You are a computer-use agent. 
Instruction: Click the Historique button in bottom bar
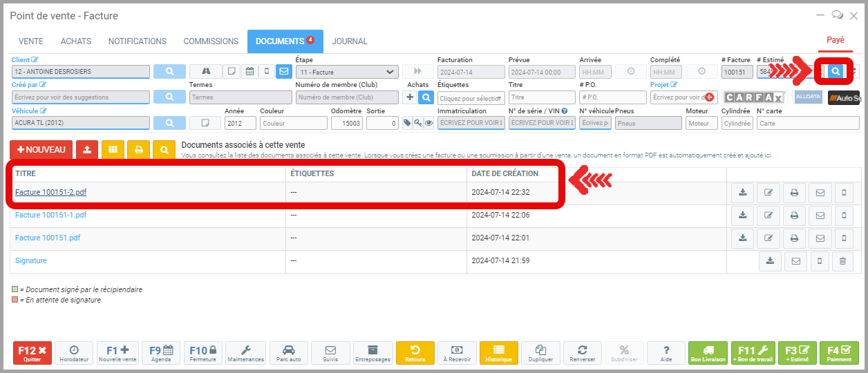(x=498, y=353)
